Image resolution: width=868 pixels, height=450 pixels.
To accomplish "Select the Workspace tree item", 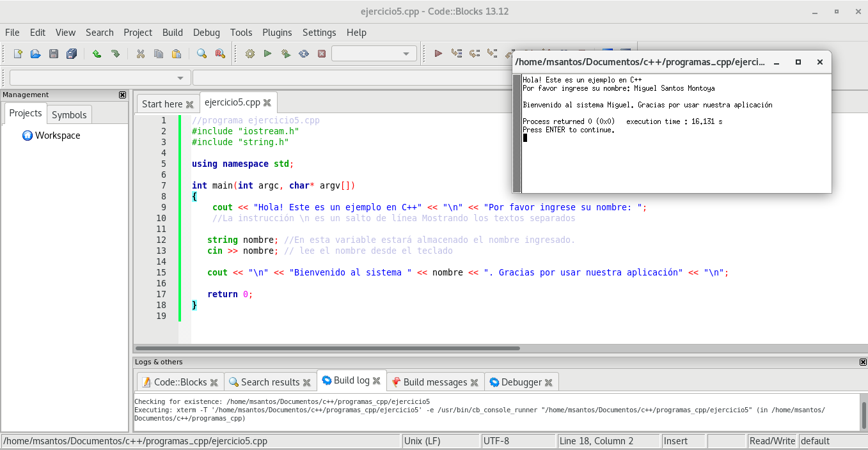I will pos(58,136).
